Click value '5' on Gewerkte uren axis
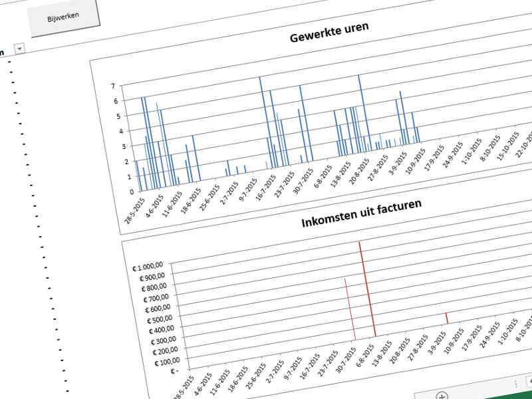The image size is (532, 399). pyautogui.click(x=118, y=116)
